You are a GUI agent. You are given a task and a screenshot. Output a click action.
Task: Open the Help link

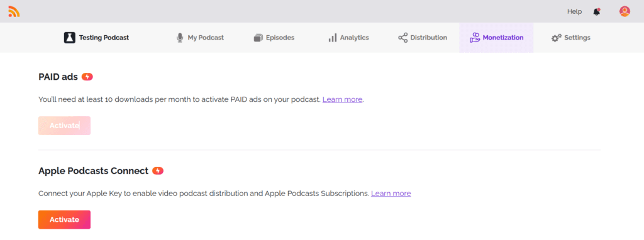coord(574,11)
